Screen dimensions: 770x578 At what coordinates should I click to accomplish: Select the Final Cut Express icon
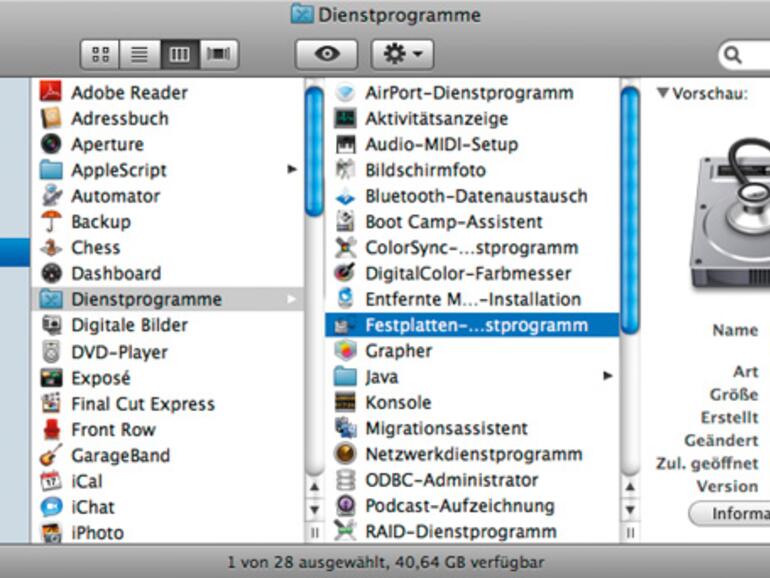point(51,404)
